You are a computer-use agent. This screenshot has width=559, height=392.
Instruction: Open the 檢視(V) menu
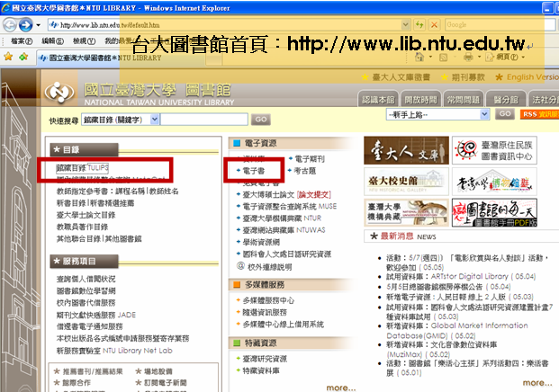(84, 41)
